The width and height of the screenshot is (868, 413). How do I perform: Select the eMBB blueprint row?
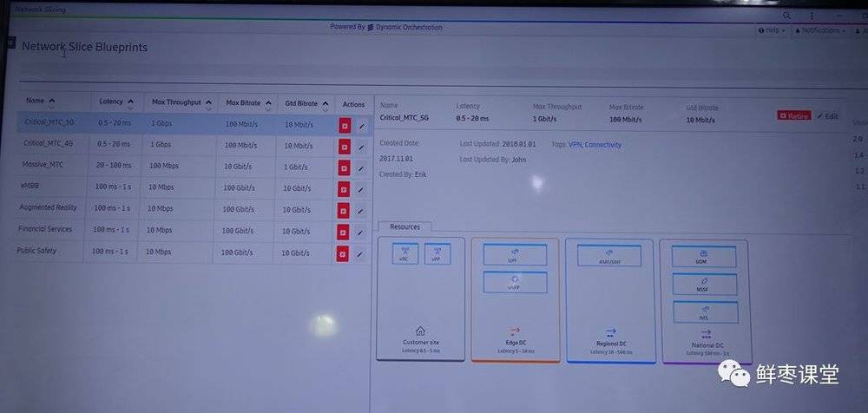[x=194, y=188]
